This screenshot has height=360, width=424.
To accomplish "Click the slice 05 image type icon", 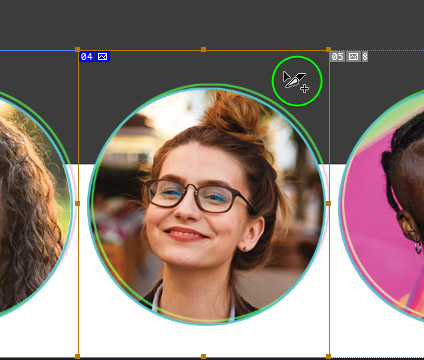I will (353, 57).
